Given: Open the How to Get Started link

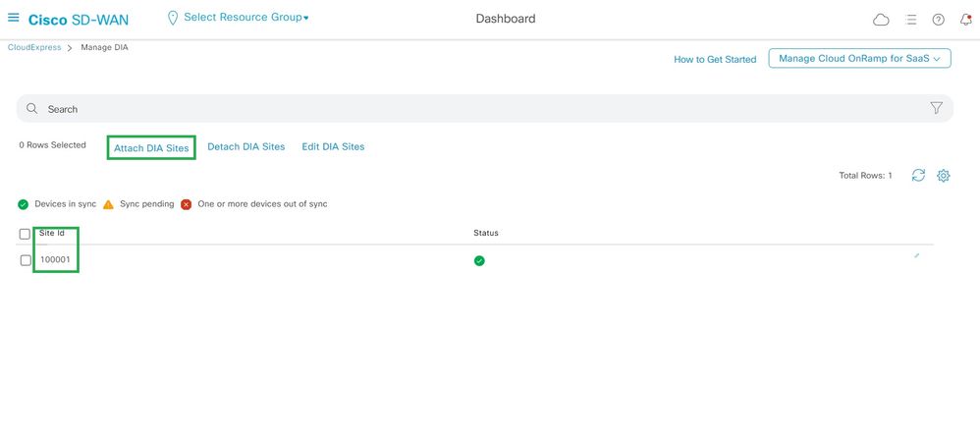Looking at the screenshot, I should (x=715, y=60).
